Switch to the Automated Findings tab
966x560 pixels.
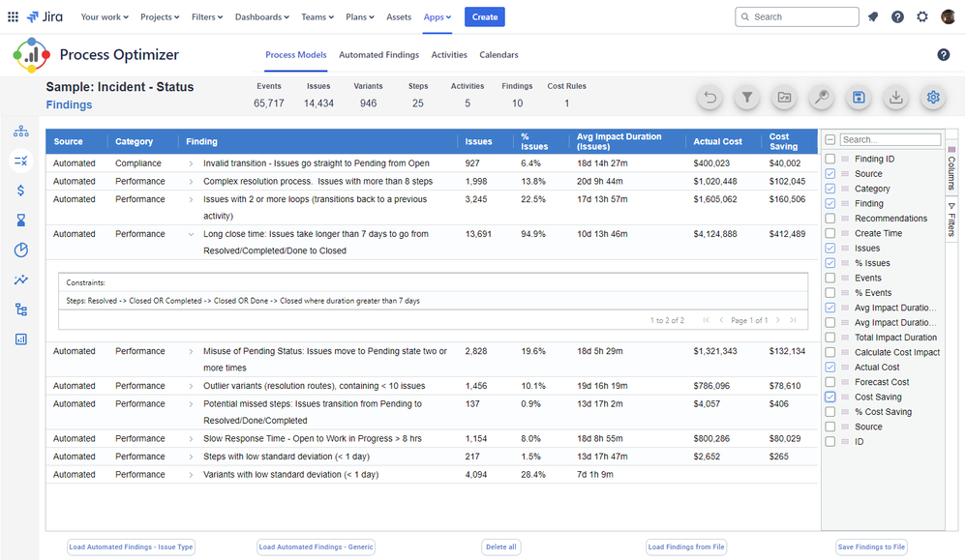click(378, 55)
